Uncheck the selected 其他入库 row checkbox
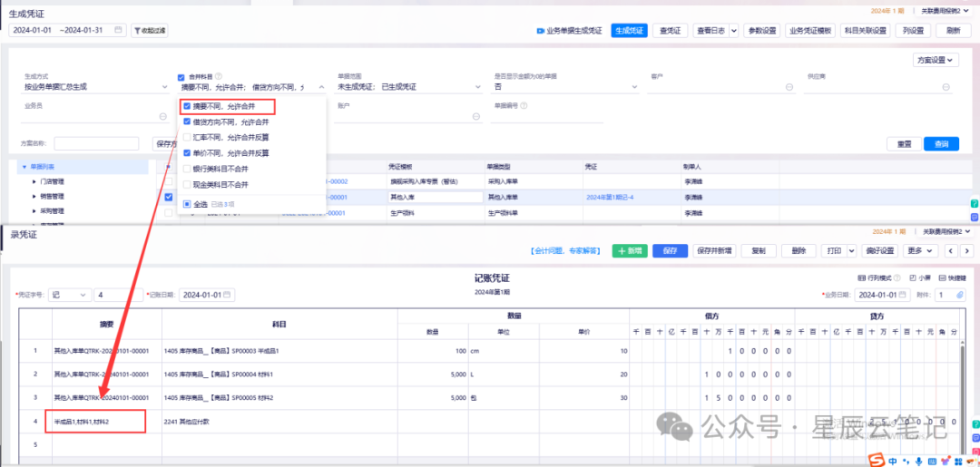980x467 pixels. point(168,197)
